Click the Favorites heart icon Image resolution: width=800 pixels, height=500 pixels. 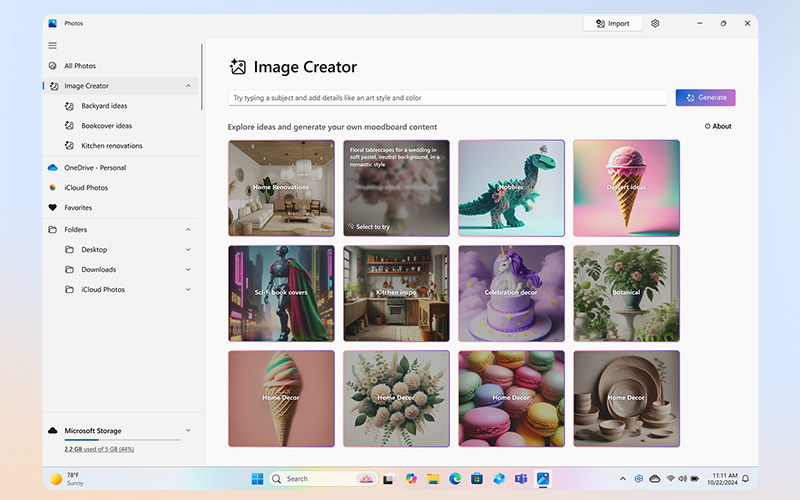click(53, 207)
